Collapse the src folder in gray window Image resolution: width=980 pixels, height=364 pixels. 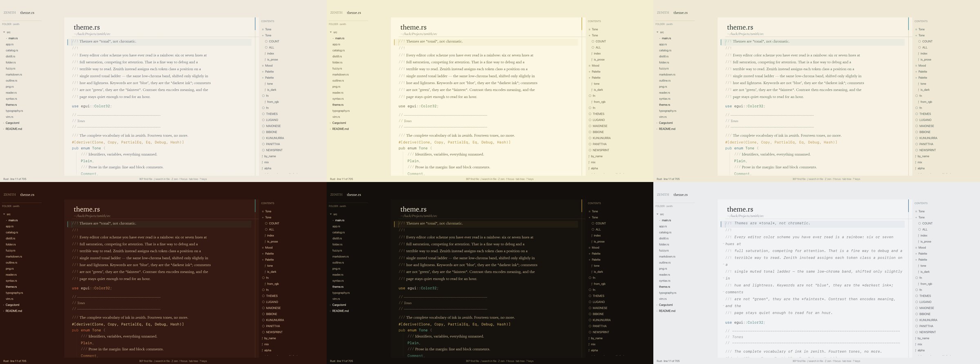coord(657,214)
